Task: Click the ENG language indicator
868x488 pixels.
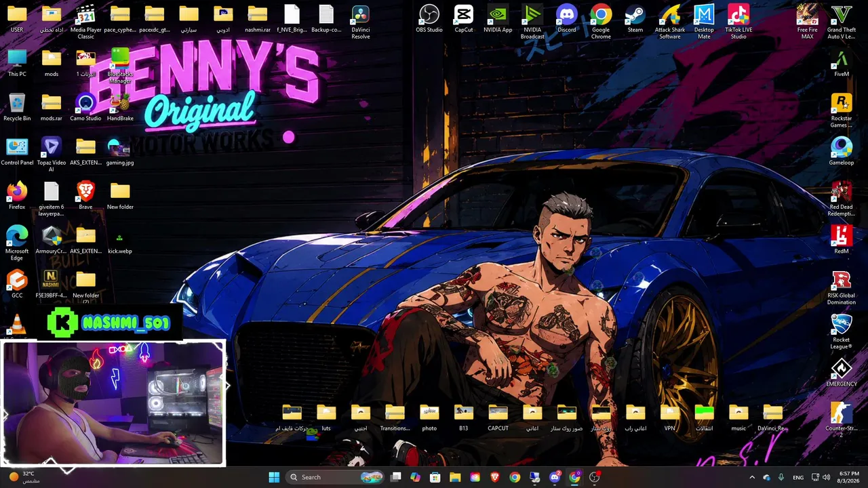Action: coord(798,477)
